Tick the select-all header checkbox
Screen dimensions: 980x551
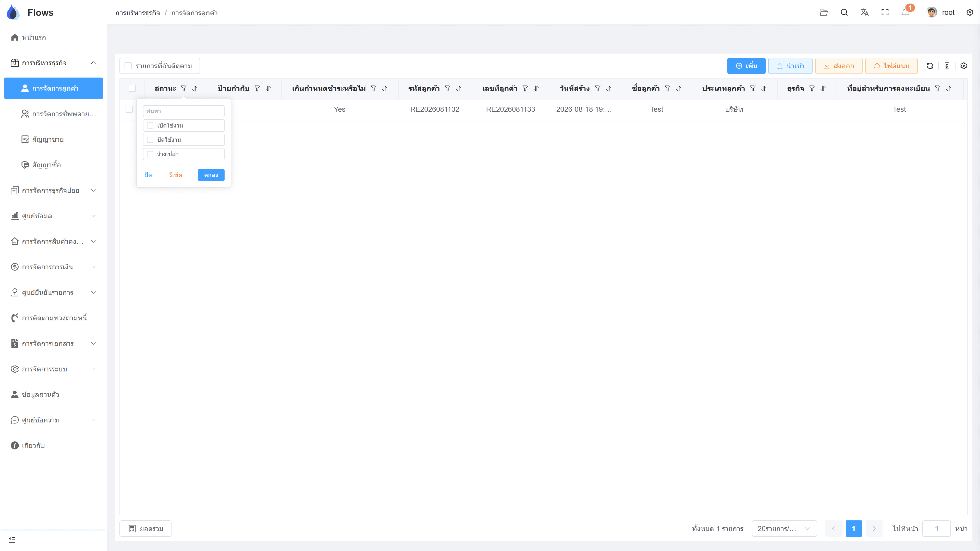click(132, 88)
